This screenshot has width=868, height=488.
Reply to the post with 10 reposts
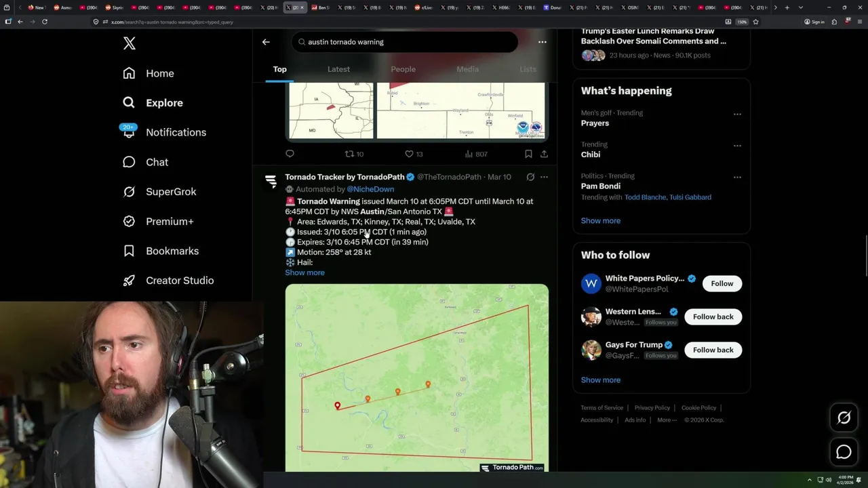tap(290, 154)
